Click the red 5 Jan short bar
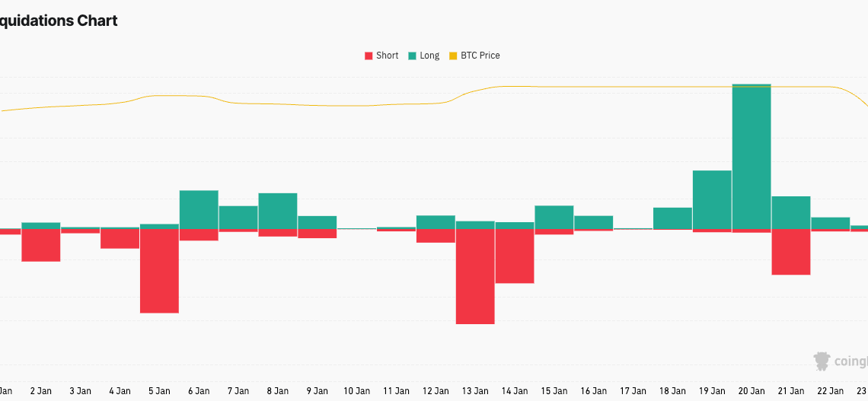The image size is (868, 401). pyautogui.click(x=159, y=271)
